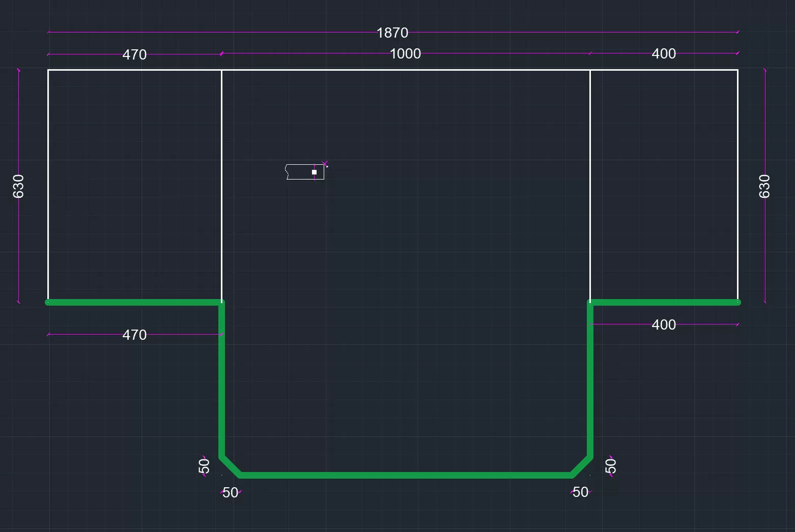Select the left vertical 630 dimension
The width and height of the screenshot is (795, 532).
coord(18,186)
